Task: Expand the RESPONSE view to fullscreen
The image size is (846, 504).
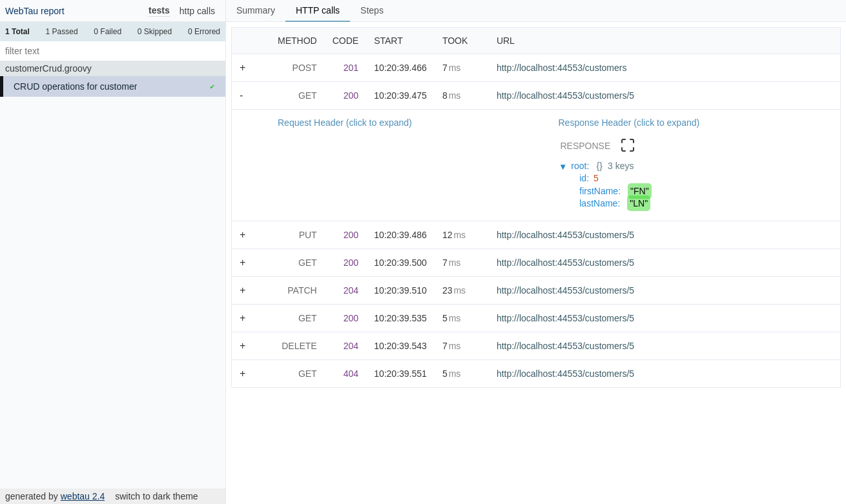Action: pos(627,145)
